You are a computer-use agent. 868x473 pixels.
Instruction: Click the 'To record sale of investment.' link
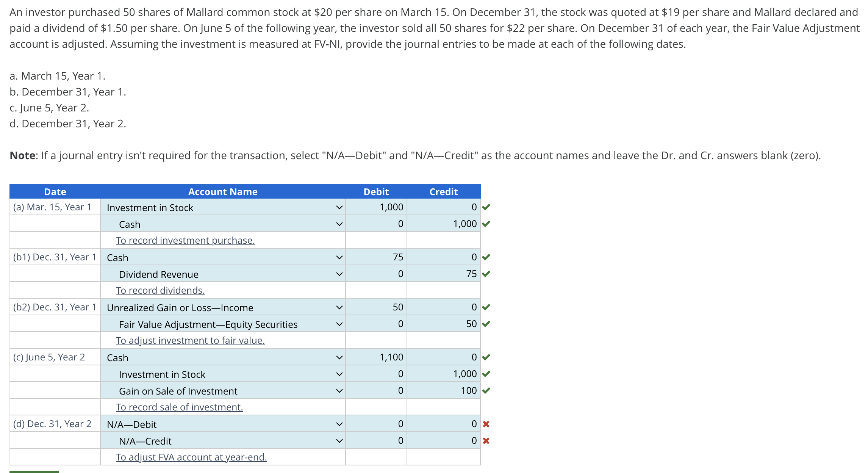pos(179,407)
